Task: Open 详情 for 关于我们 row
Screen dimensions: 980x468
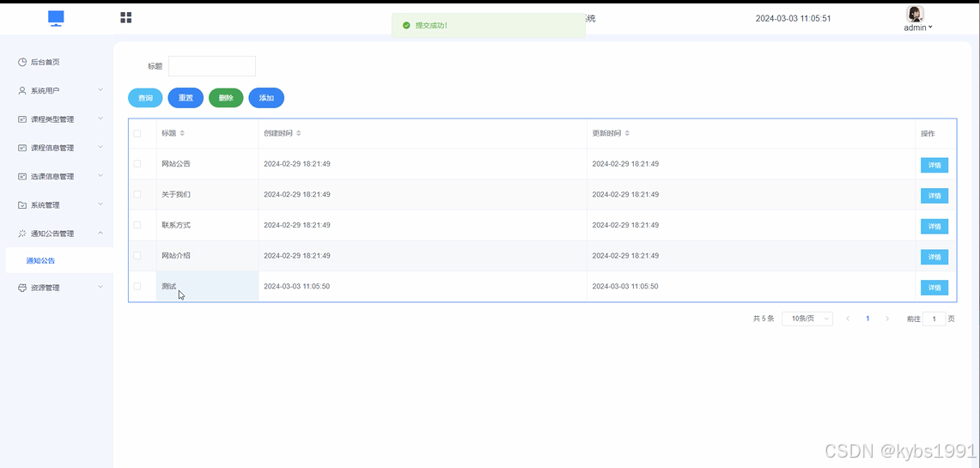Action: (x=934, y=196)
